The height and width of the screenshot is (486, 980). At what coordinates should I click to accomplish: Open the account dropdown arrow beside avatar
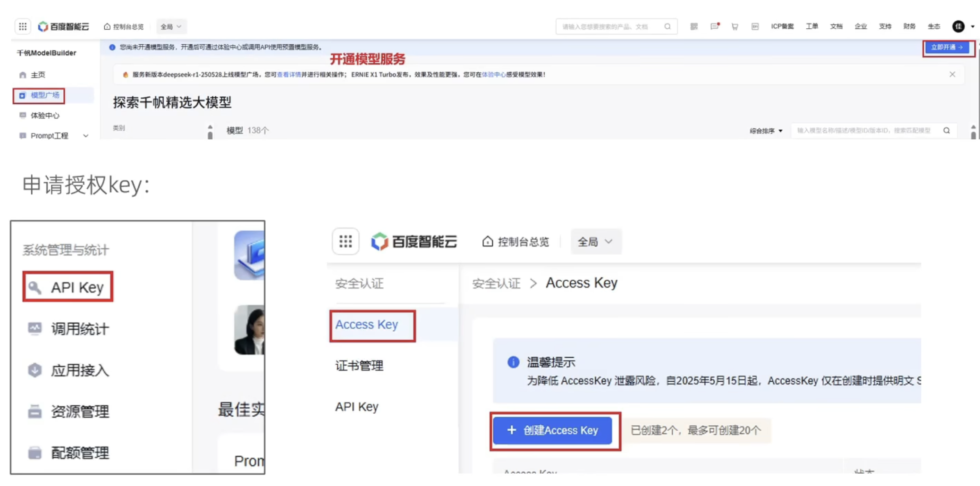point(972,27)
